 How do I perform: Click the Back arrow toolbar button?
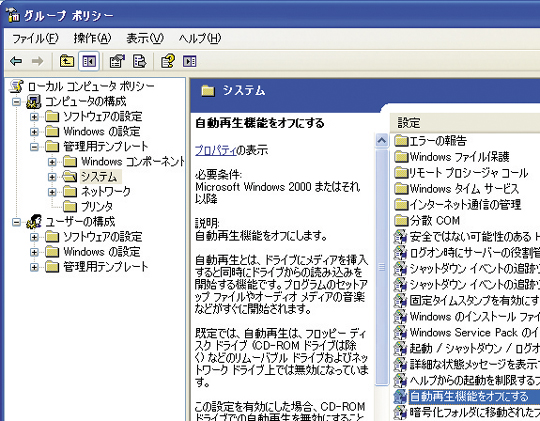point(16,61)
